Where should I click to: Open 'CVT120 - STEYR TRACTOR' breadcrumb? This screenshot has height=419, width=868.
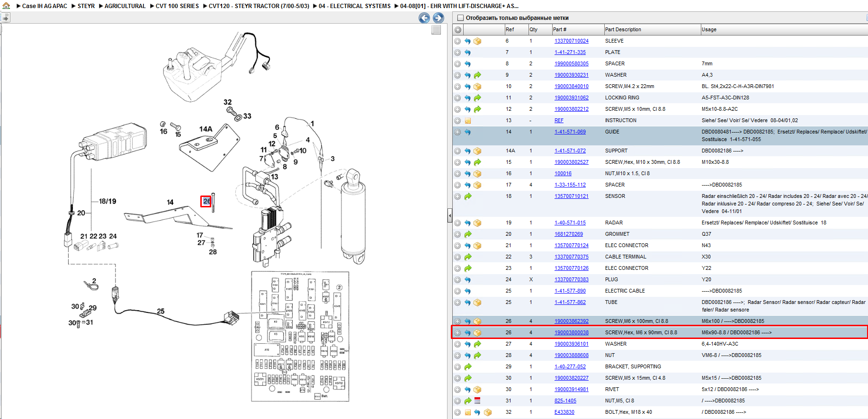[x=259, y=6]
